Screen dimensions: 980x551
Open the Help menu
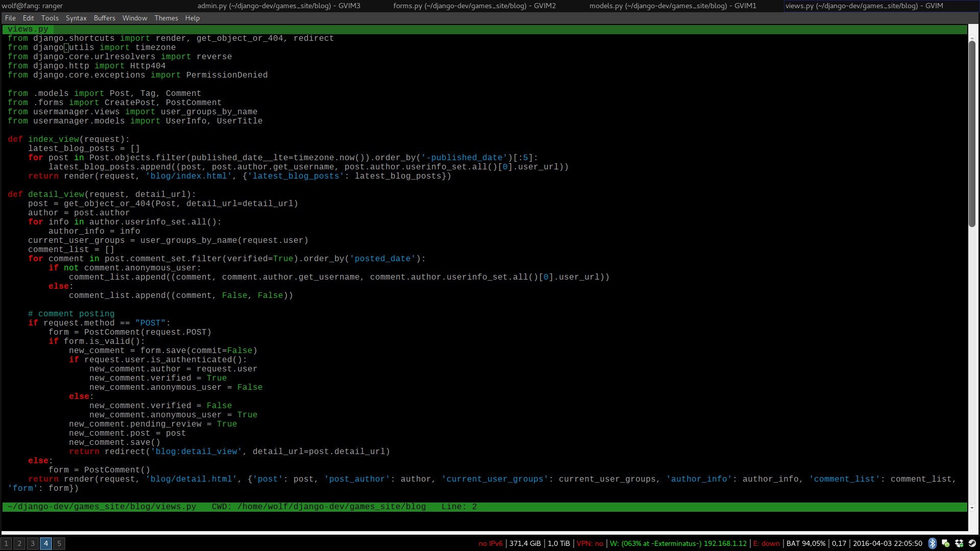[192, 18]
